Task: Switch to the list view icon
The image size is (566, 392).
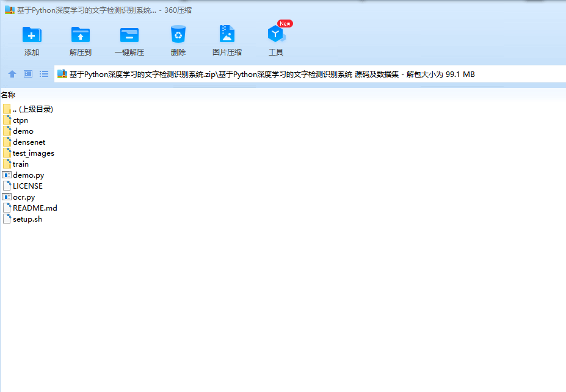Action: click(x=44, y=74)
